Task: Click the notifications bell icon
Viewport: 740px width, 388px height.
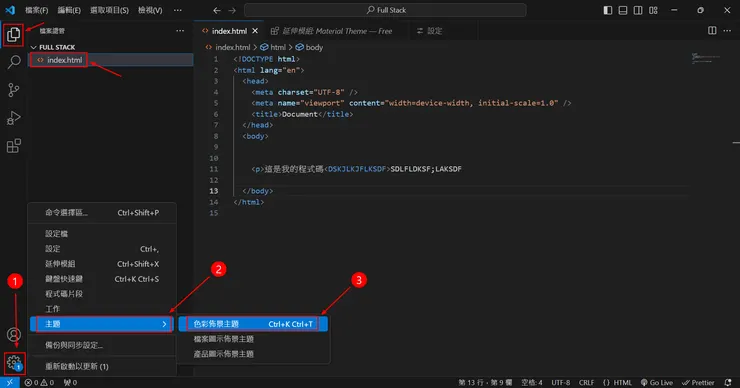Action: tap(728, 382)
